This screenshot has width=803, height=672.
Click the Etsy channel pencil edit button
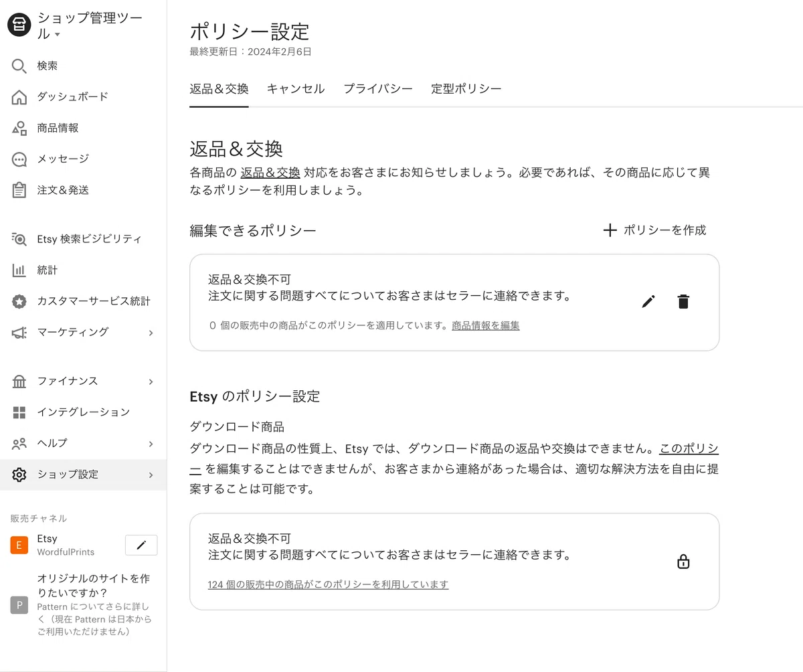pos(141,545)
